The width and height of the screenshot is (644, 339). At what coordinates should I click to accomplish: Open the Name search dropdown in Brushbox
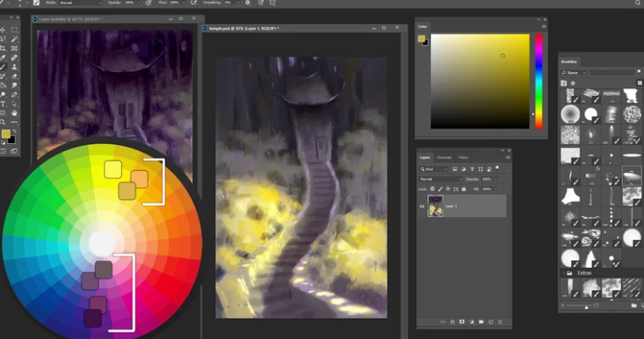click(x=575, y=73)
